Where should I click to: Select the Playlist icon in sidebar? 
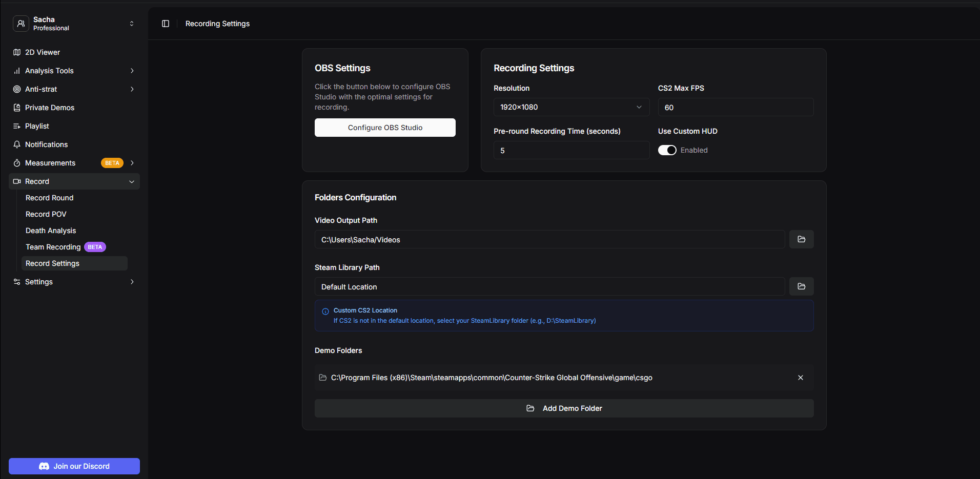[x=17, y=126]
